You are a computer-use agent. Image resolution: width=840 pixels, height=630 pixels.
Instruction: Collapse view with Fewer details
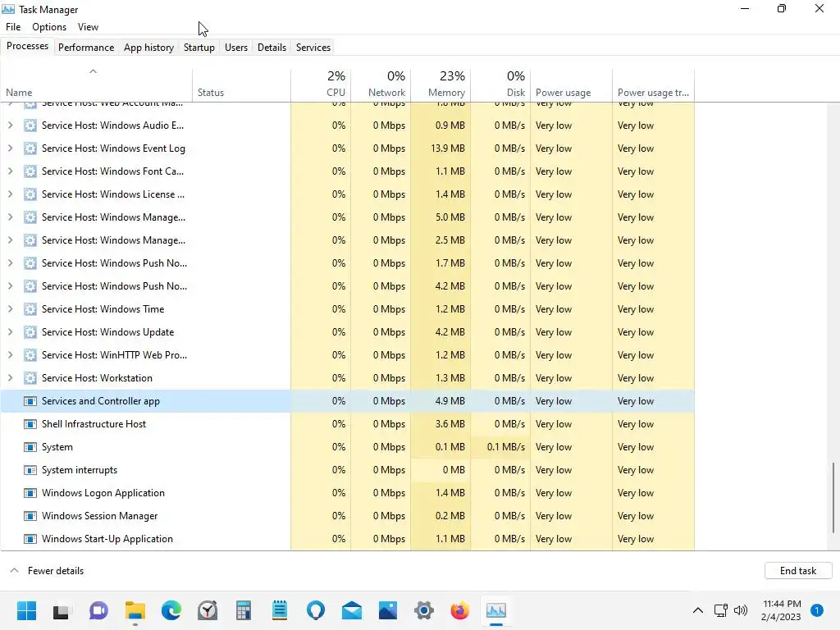[x=47, y=571]
